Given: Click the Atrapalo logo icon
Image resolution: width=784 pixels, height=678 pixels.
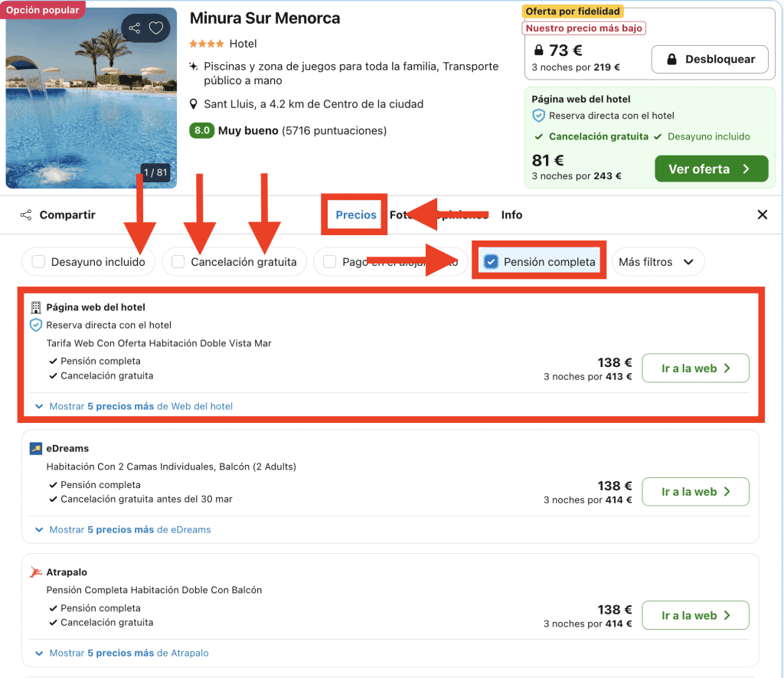Looking at the screenshot, I should click(x=35, y=572).
